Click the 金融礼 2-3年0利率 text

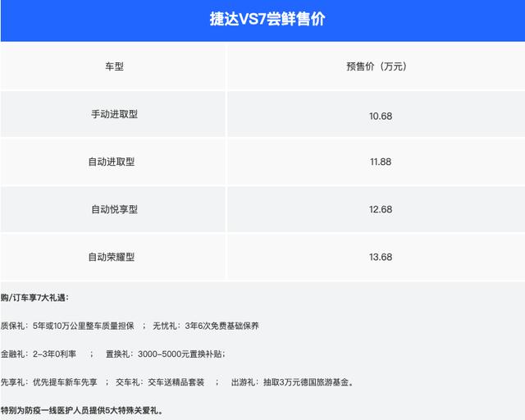pos(39,354)
